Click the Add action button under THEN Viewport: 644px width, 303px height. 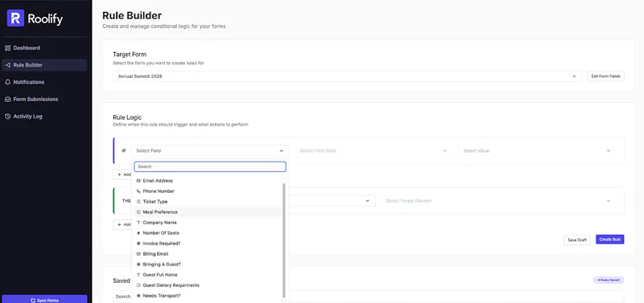123,225
